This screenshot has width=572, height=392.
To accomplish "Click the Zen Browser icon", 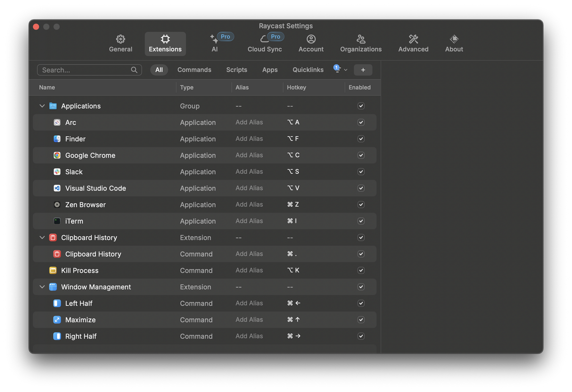I will click(57, 205).
